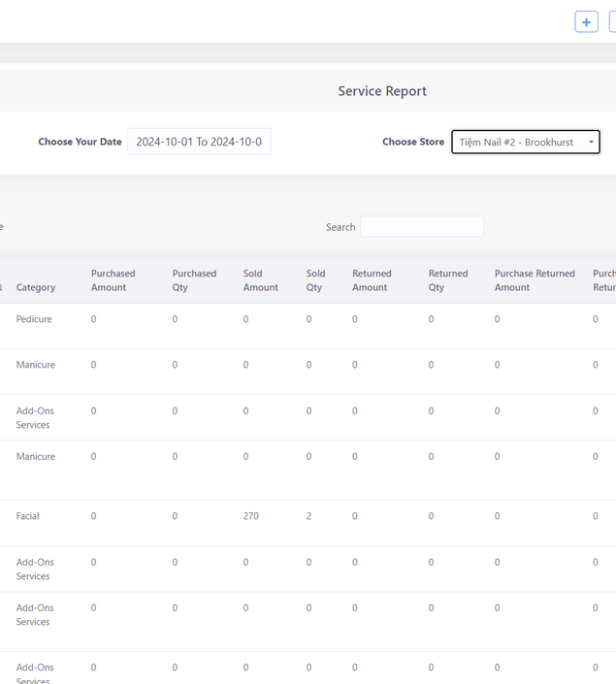This screenshot has height=684, width=616.
Task: Open the date range picker field
Action: (199, 142)
